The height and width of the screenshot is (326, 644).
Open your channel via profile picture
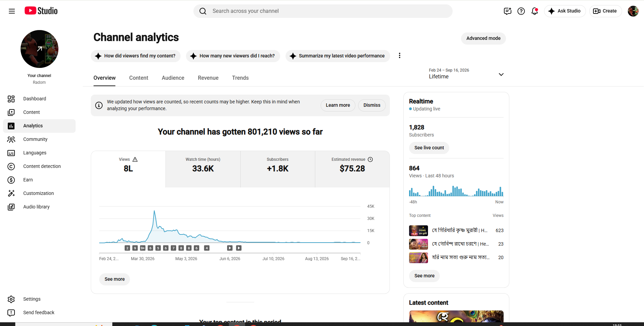[x=39, y=49]
